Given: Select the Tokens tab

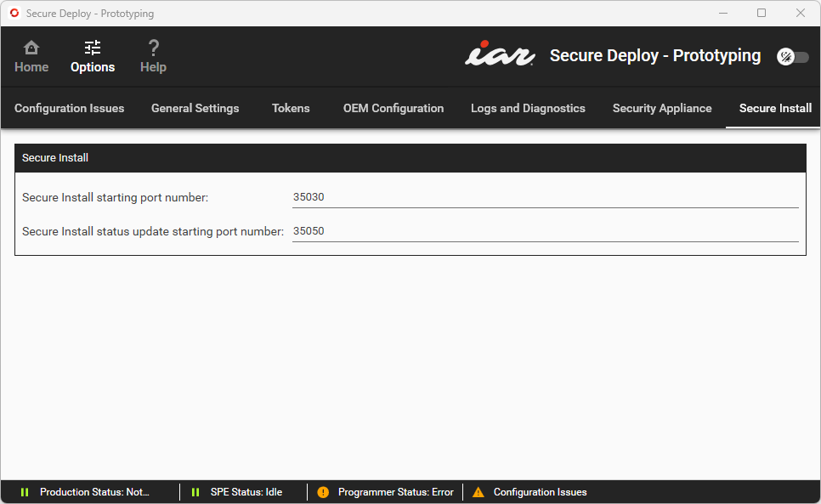Looking at the screenshot, I should [290, 108].
